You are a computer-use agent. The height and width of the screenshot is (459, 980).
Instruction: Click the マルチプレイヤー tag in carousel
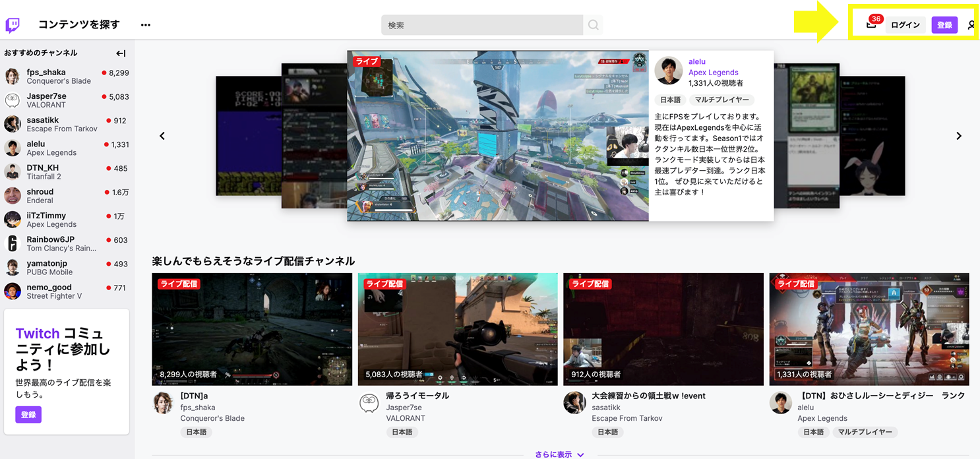[721, 100]
